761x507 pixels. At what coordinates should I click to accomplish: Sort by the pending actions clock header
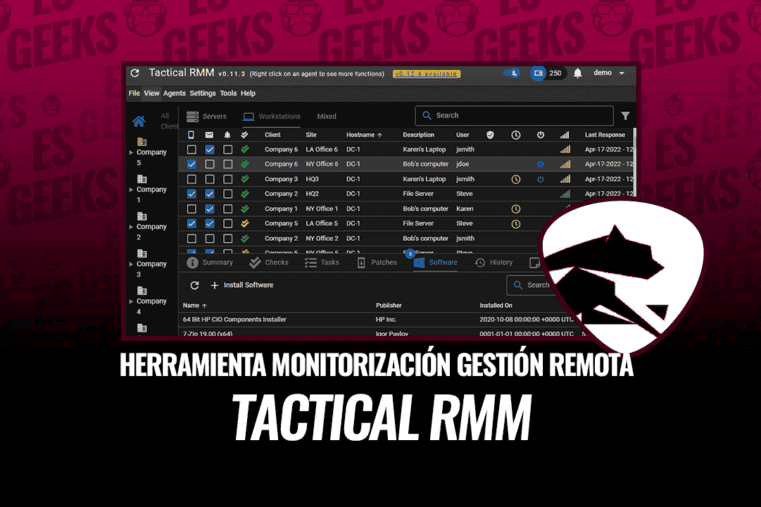(x=515, y=135)
